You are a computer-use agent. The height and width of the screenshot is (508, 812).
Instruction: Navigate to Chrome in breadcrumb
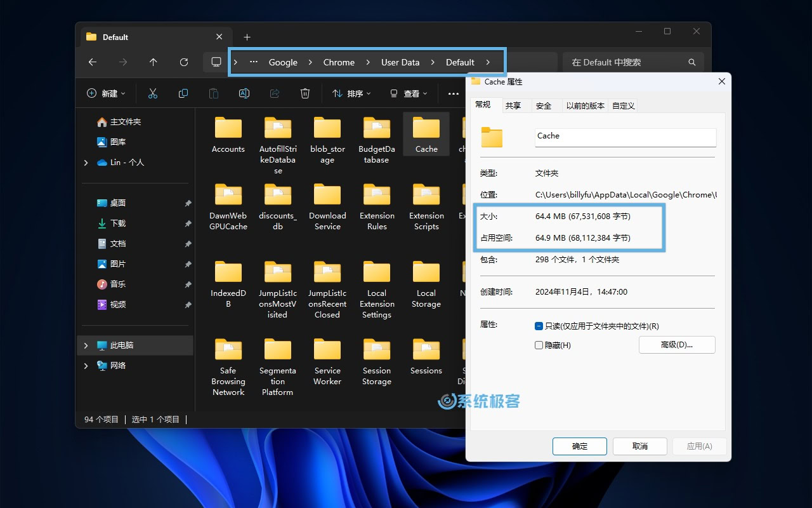coord(339,62)
